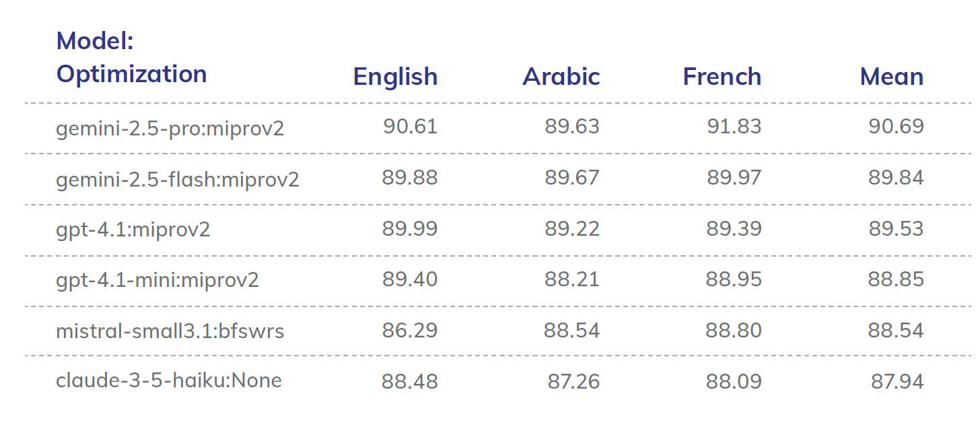Image resolution: width=980 pixels, height=427 pixels.
Task: Click the English column header
Action: [x=396, y=77]
